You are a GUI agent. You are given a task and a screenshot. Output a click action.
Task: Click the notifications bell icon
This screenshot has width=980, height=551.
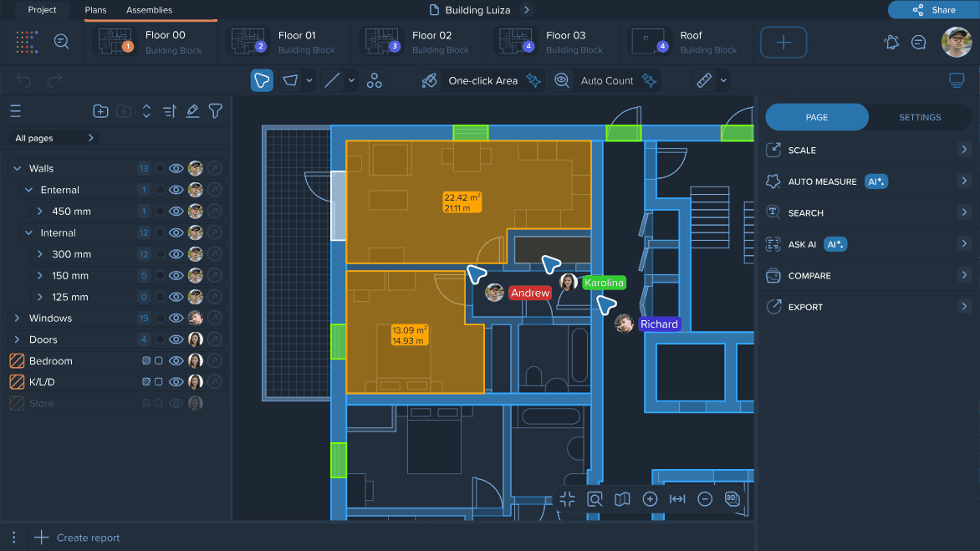tap(891, 42)
